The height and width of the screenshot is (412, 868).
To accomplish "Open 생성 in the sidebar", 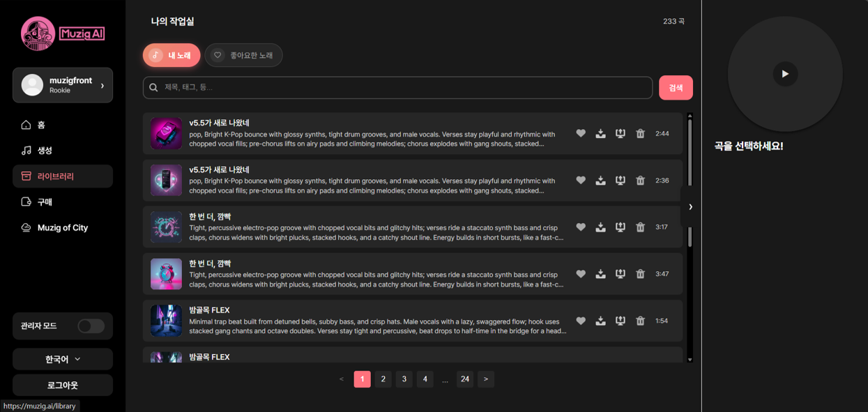I will pyautogui.click(x=63, y=151).
